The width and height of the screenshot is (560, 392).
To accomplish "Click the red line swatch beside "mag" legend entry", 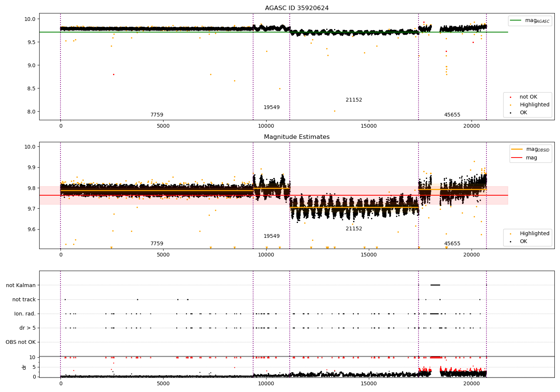I will point(517,158).
